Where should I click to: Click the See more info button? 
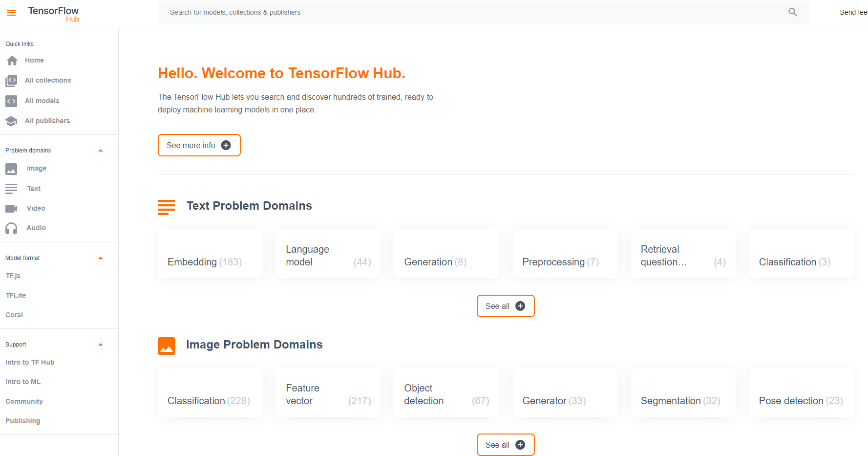tap(199, 145)
